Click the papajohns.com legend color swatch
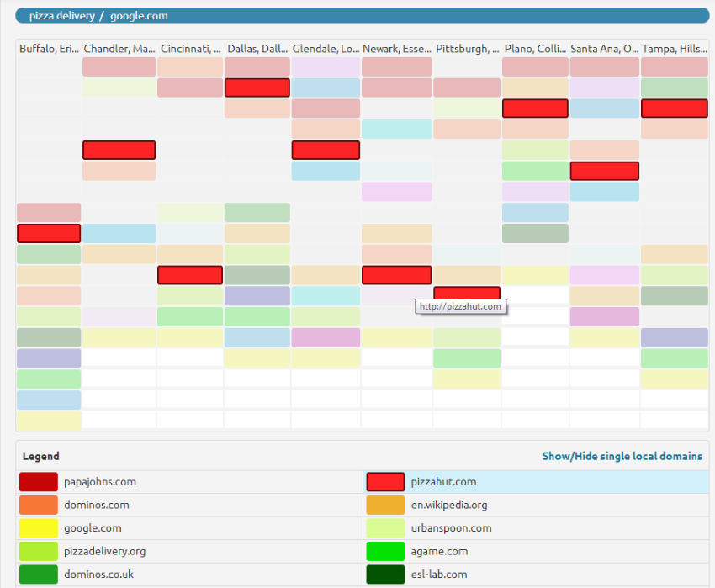715x588 pixels. (39, 482)
